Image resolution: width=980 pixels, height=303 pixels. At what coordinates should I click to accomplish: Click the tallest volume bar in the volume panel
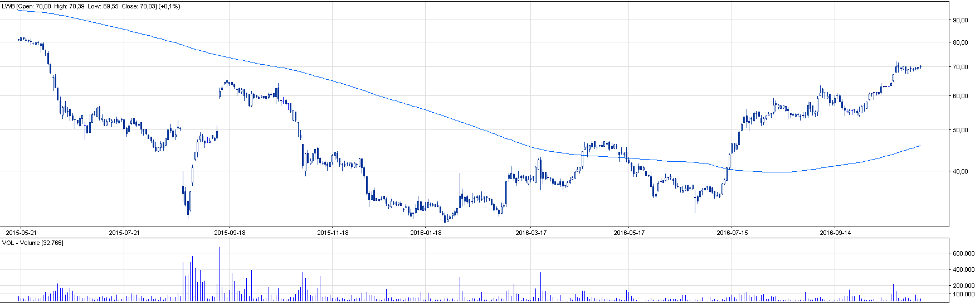pos(220,275)
